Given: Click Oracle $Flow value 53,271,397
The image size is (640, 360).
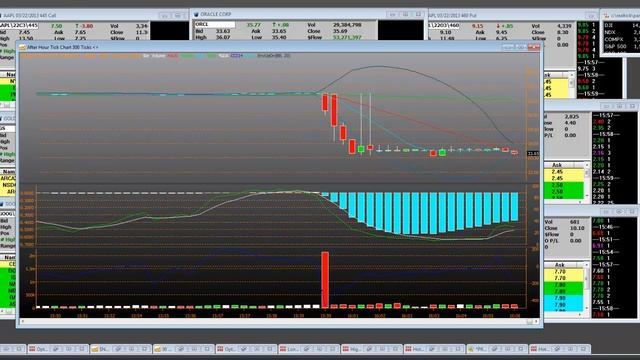Looking at the screenshot, I should coord(347,38).
